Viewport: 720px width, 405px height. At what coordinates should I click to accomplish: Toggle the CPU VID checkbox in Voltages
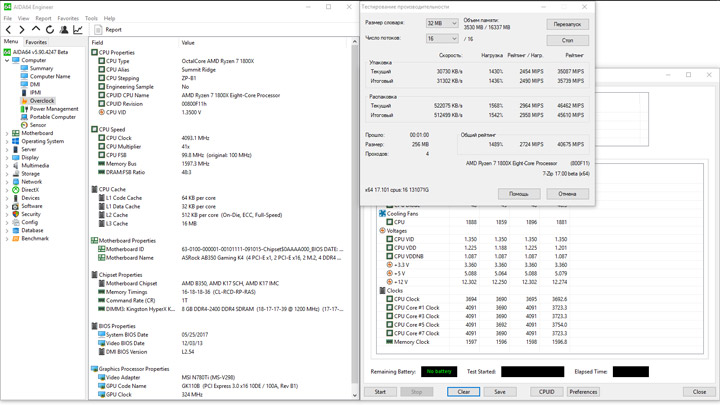click(389, 239)
